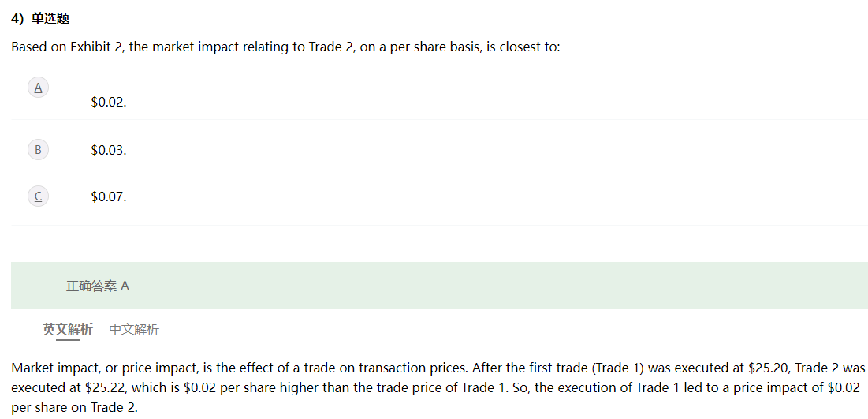This screenshot has width=868, height=419.
Task: Select answer option B radio circle
Action: [x=38, y=150]
